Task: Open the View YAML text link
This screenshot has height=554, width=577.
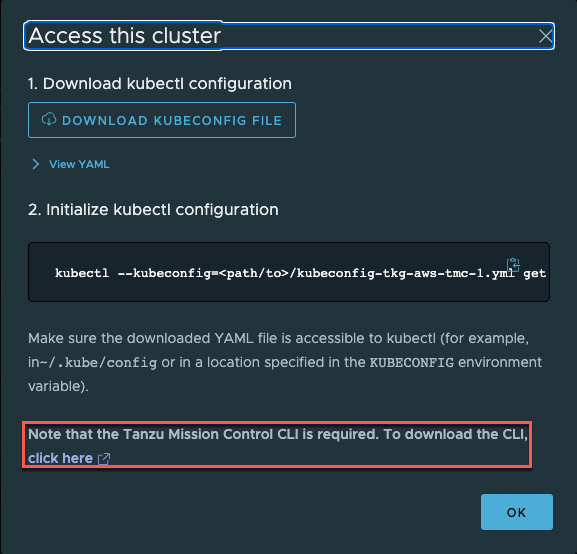Action: click(79, 164)
